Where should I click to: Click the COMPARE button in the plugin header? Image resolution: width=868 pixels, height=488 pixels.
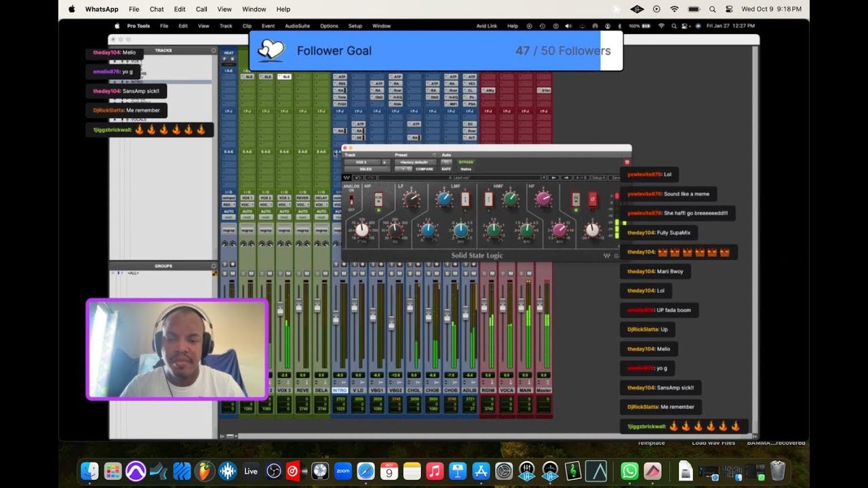(x=424, y=169)
